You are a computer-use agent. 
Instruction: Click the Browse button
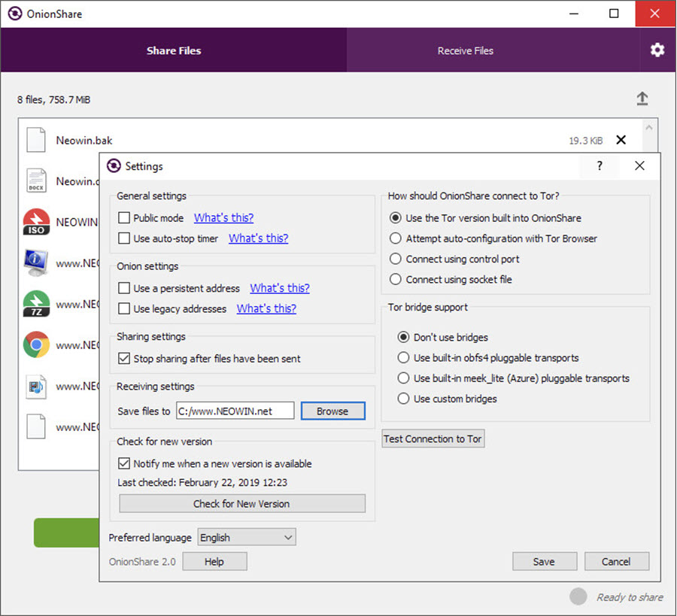click(x=333, y=411)
